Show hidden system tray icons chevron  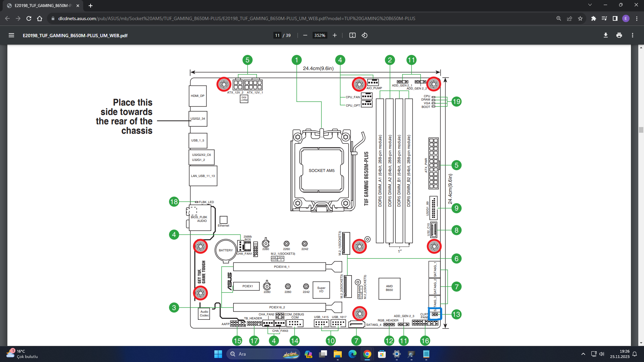click(583, 354)
